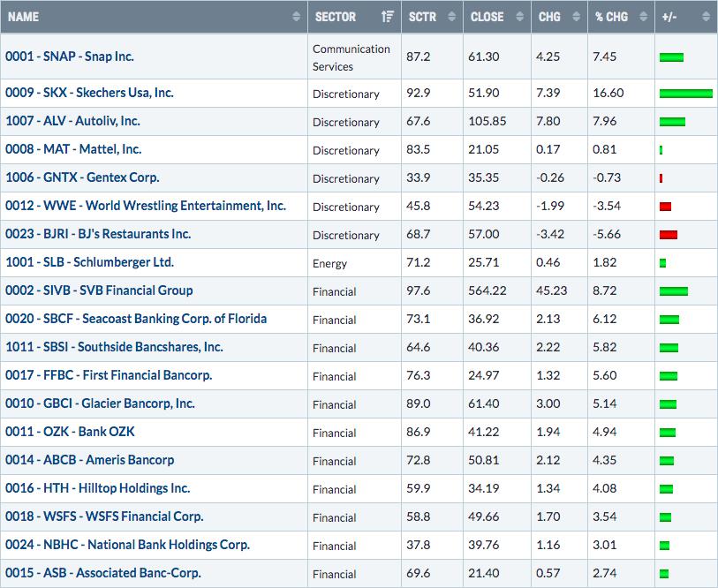Click the MAT - Mattel, Inc. link
The width and height of the screenshot is (718, 588).
73,149
